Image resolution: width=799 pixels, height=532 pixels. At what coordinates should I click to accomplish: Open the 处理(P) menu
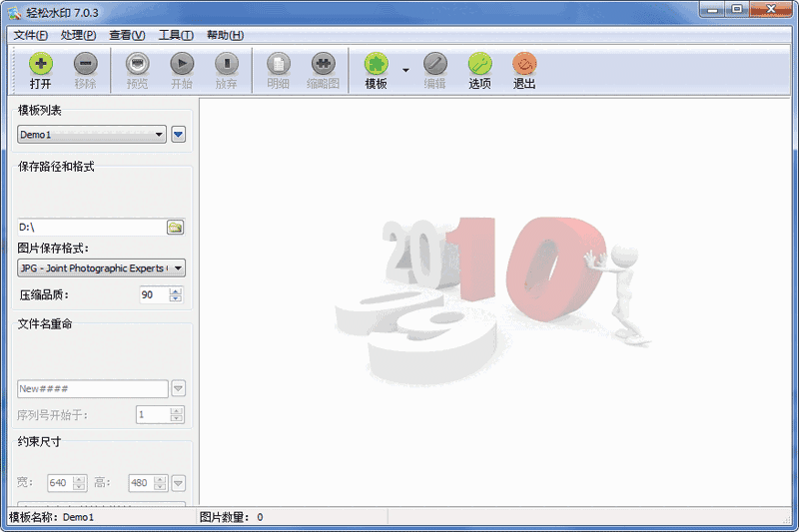(x=78, y=35)
